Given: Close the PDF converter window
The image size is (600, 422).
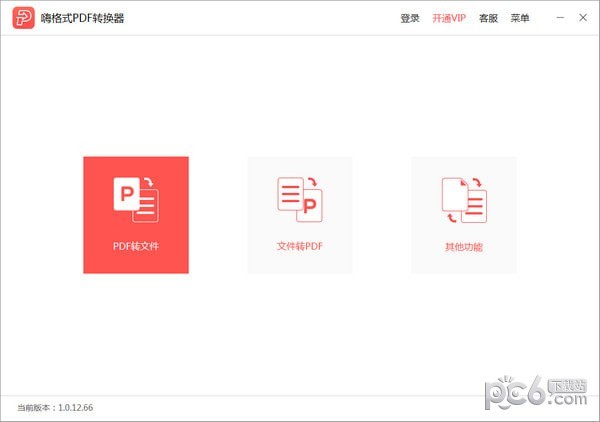Looking at the screenshot, I should point(582,18).
